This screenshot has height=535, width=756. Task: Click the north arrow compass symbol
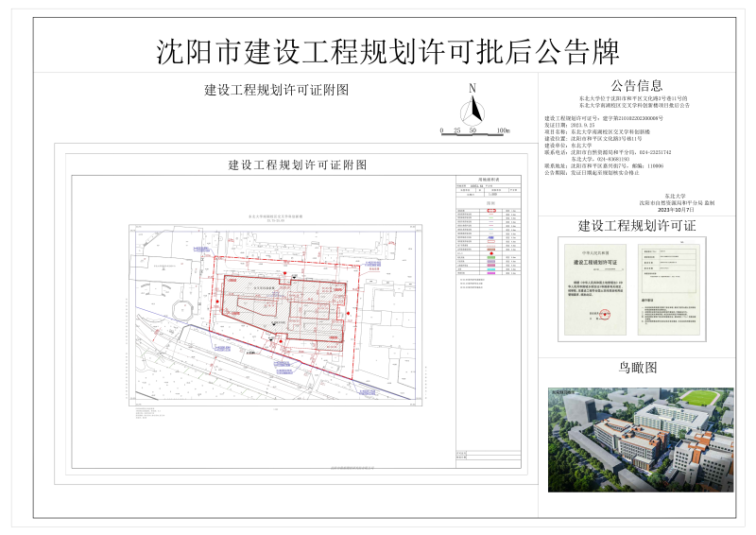pyautogui.click(x=472, y=111)
